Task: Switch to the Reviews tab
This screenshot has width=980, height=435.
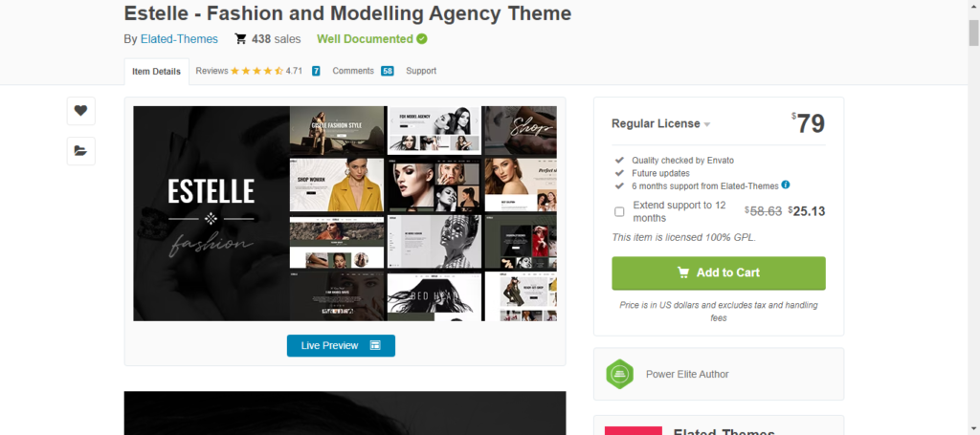Action: click(x=212, y=71)
